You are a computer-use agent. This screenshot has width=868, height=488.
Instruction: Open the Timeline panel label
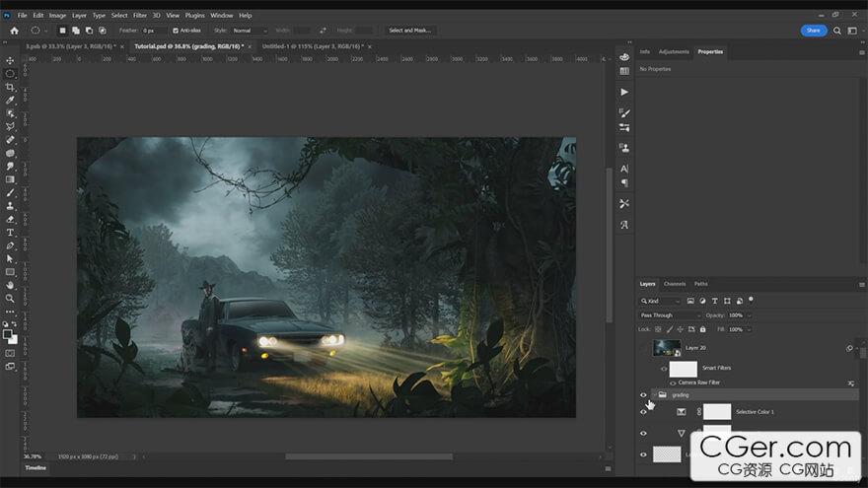(x=36, y=468)
